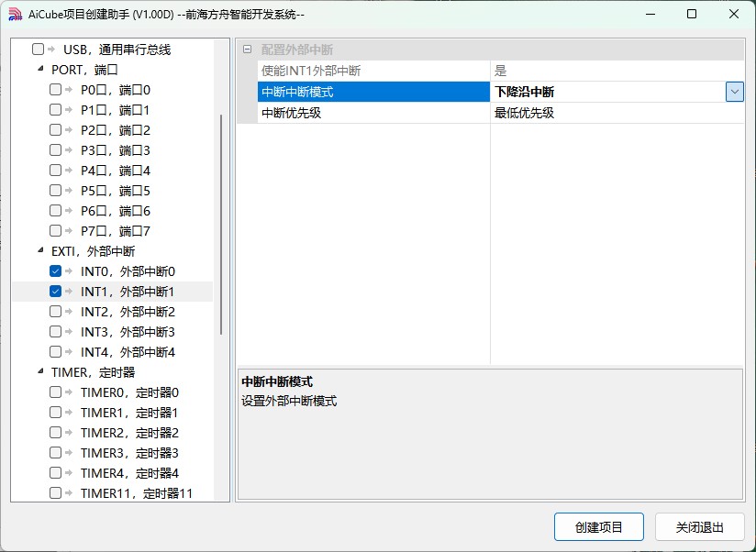Screen dimensions: 756x552
Task: Tick the P4口 端口4 checkbox
Action: pos(55,171)
